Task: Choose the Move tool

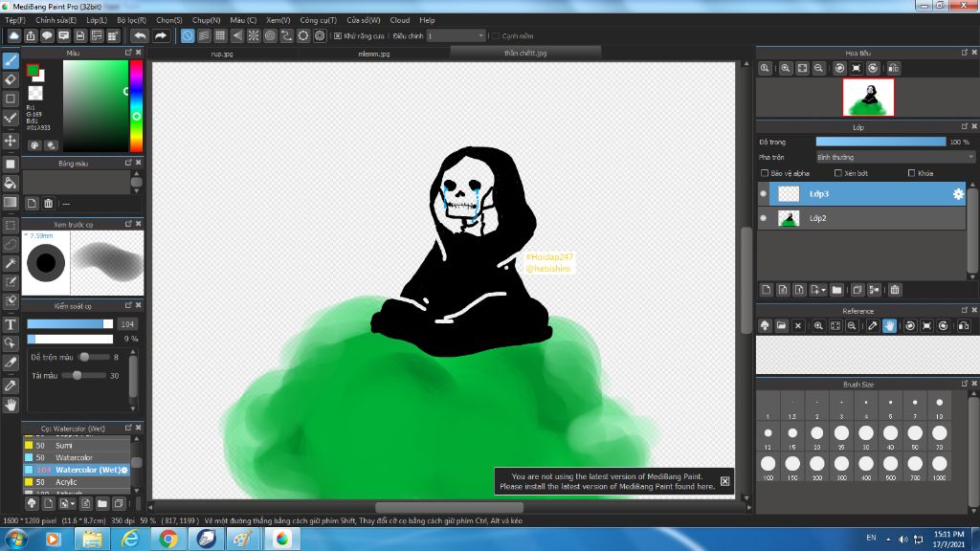Action: [11, 142]
